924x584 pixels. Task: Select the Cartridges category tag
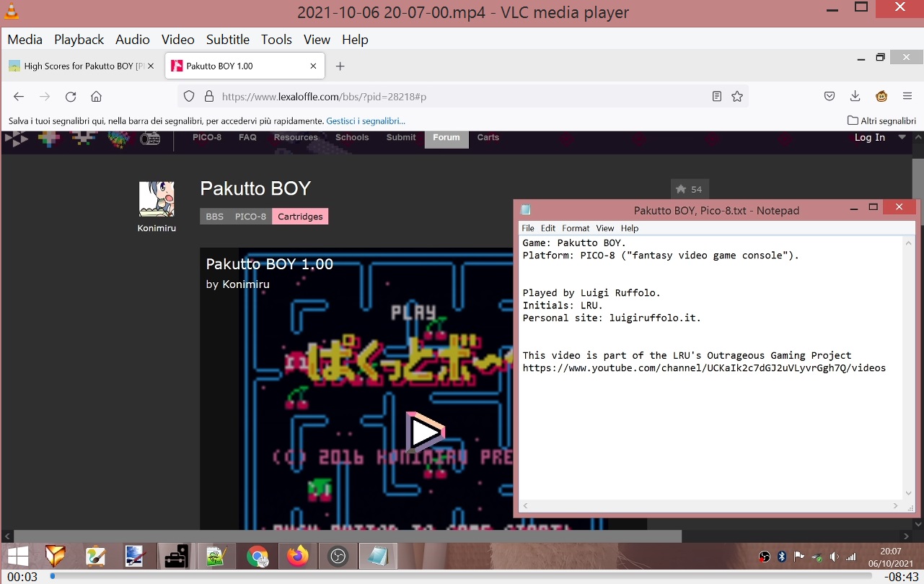pyautogui.click(x=300, y=217)
